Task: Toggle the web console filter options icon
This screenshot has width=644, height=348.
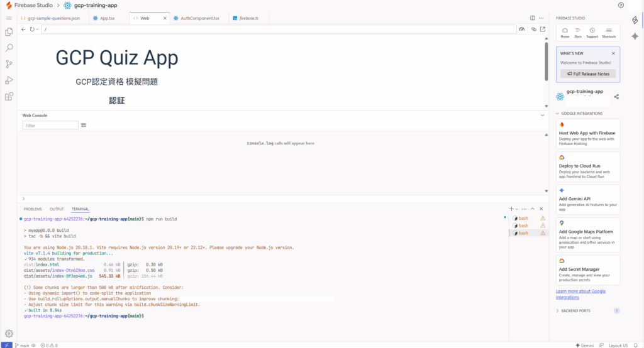Action: pos(84,126)
